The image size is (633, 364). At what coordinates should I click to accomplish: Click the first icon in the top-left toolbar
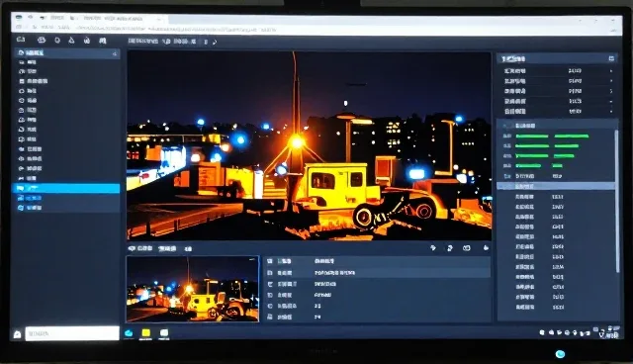pos(21,40)
